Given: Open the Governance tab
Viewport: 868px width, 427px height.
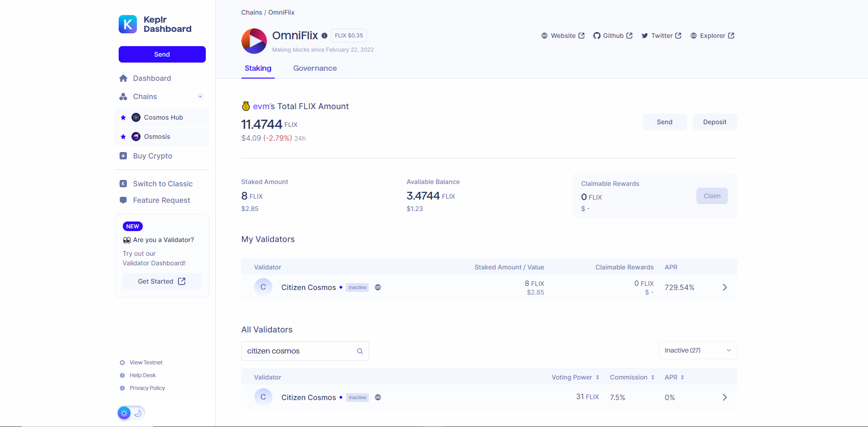Looking at the screenshot, I should 315,68.
